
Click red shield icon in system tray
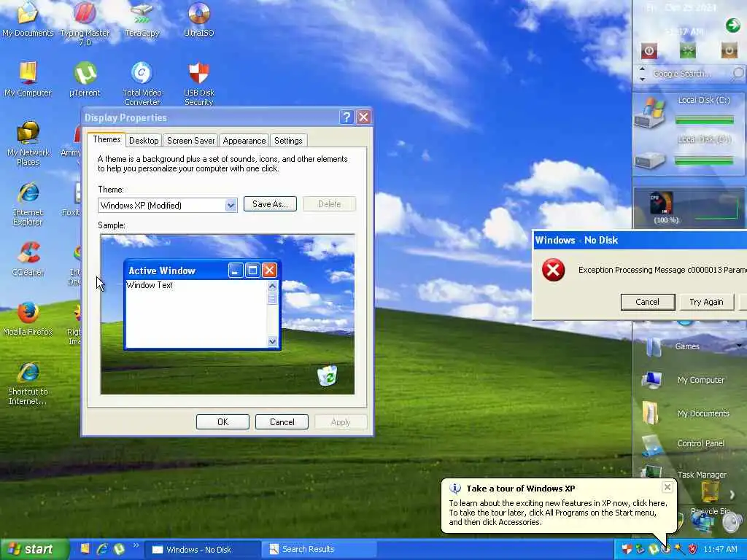(x=692, y=549)
